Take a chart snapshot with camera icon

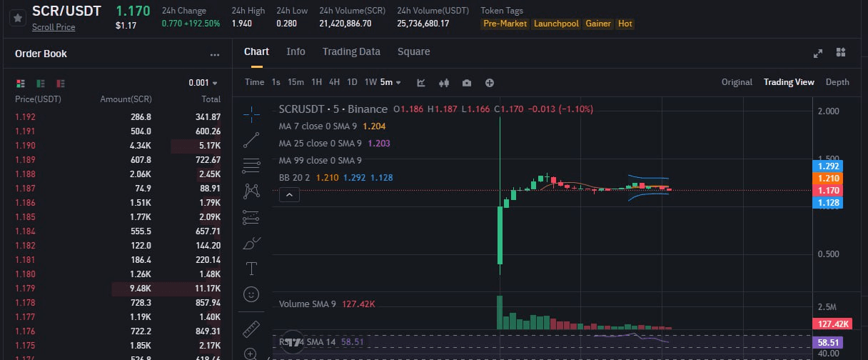467,82
